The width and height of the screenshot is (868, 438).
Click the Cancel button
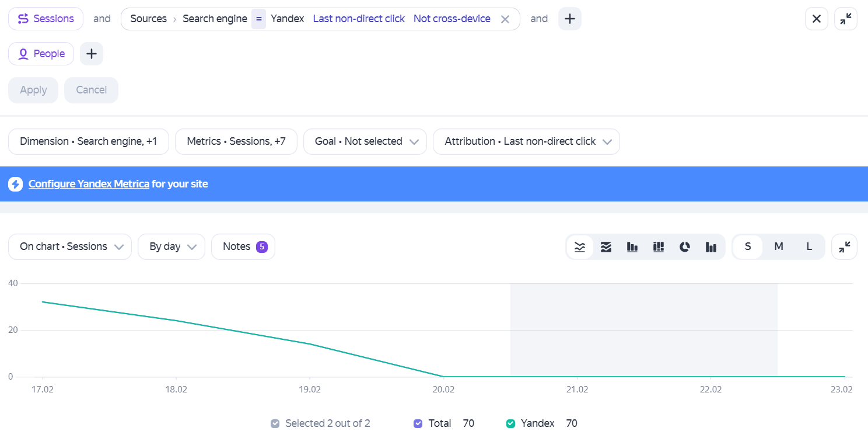click(x=92, y=90)
